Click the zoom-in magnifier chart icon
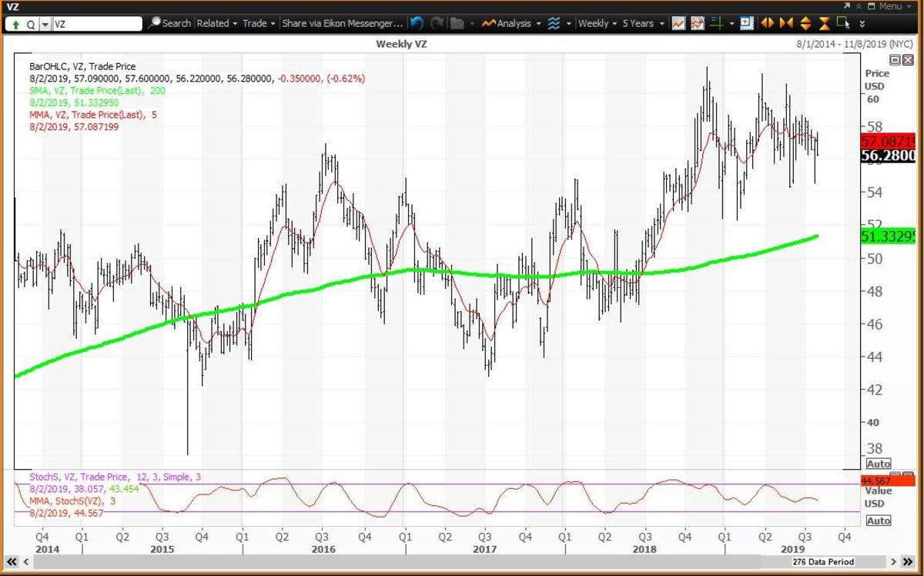Image resolution: width=924 pixels, height=576 pixels. coord(746,23)
